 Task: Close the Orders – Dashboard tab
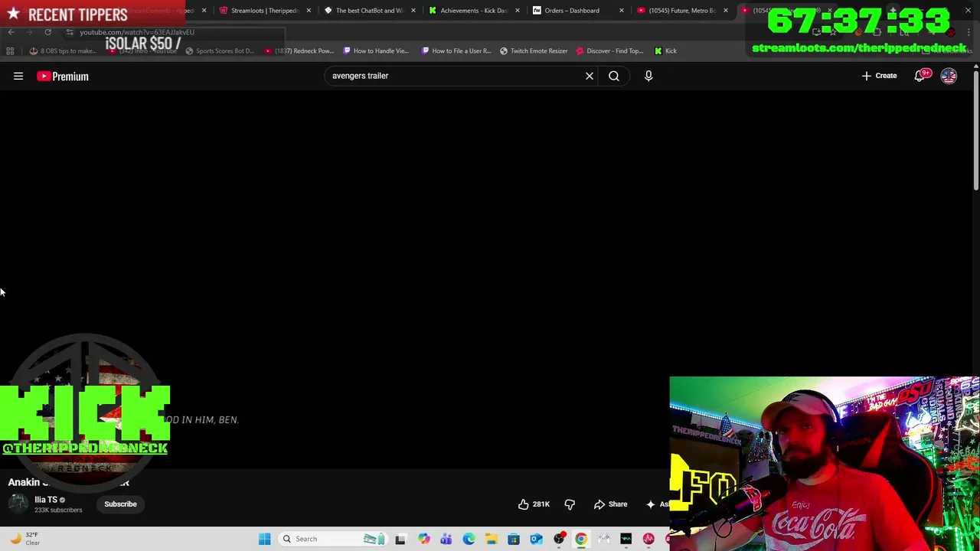click(622, 11)
